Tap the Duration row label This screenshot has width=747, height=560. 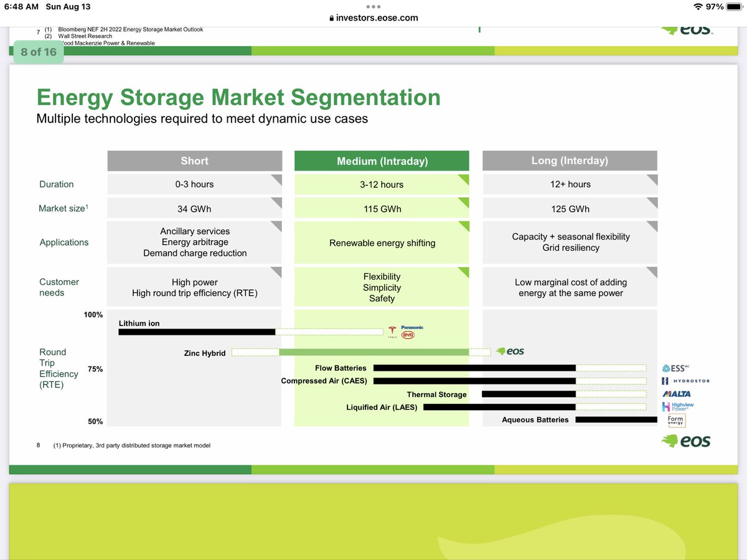(57, 184)
